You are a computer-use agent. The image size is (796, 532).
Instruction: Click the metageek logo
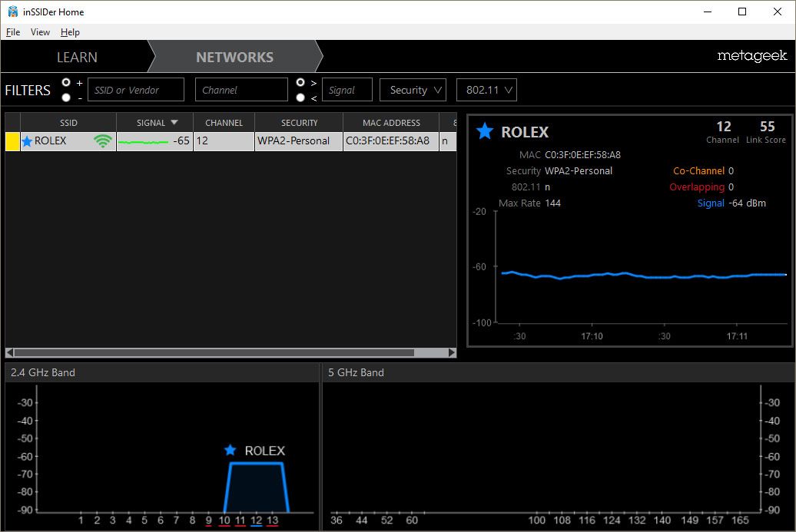pos(752,56)
